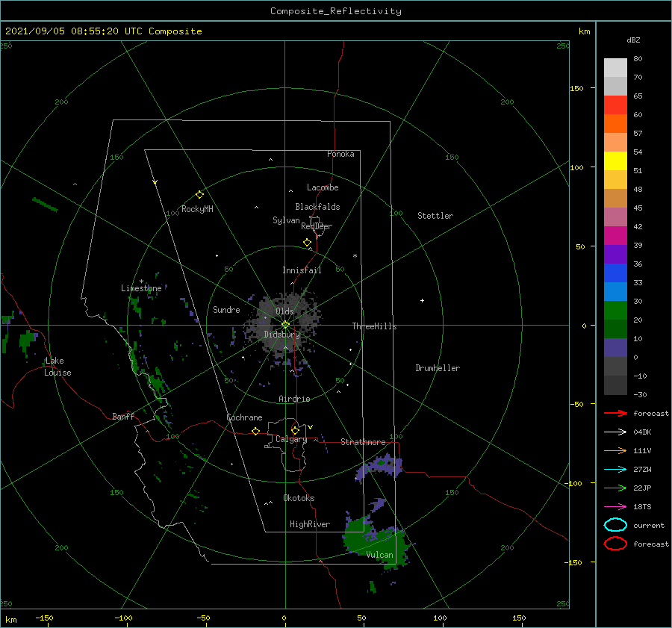
Task: Click the Ponoka city label
Action: 340,154
